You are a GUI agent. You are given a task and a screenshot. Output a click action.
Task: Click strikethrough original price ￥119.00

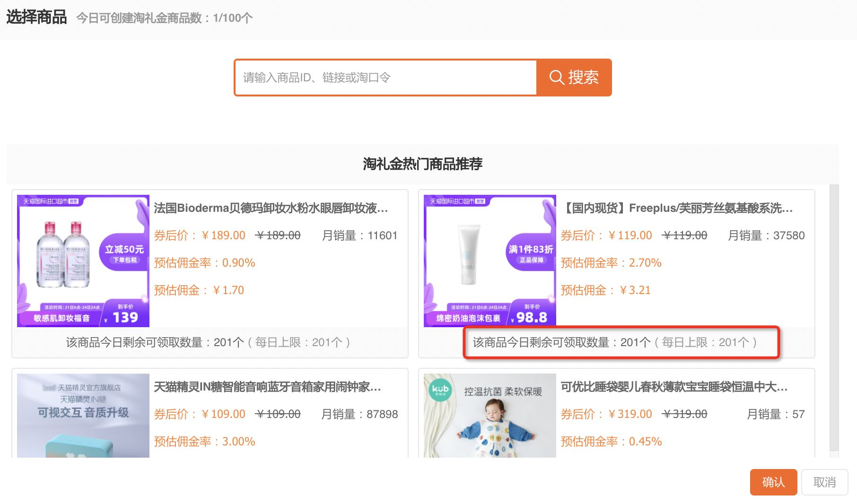click(685, 235)
